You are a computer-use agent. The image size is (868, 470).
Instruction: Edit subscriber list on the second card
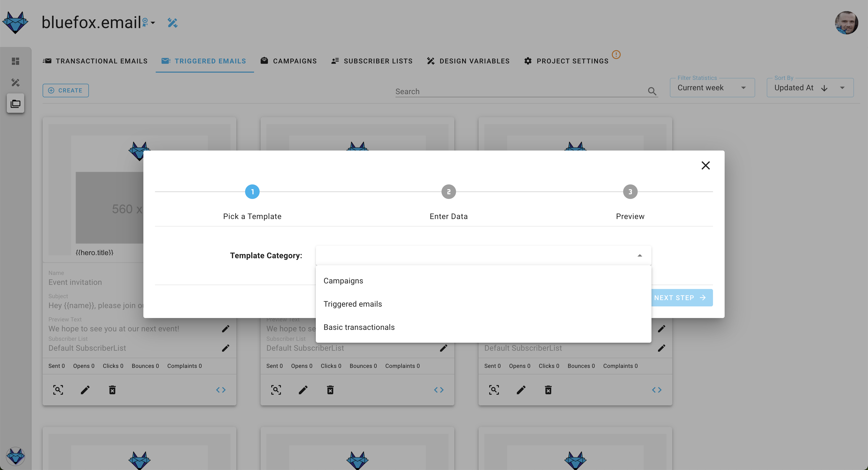pyautogui.click(x=443, y=348)
